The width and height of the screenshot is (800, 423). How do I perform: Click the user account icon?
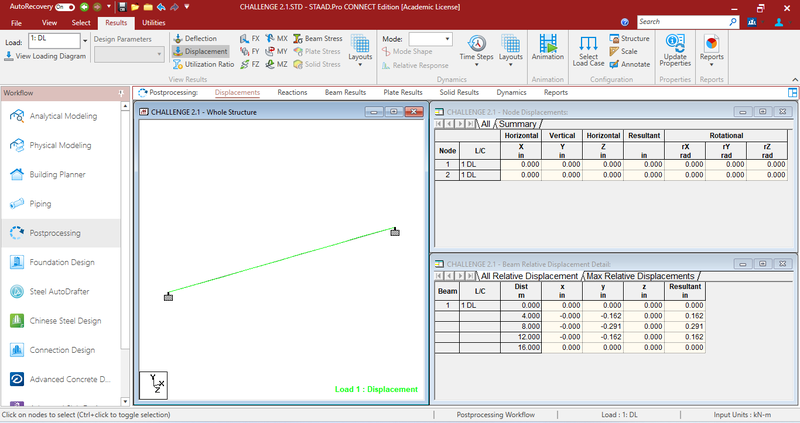point(779,22)
